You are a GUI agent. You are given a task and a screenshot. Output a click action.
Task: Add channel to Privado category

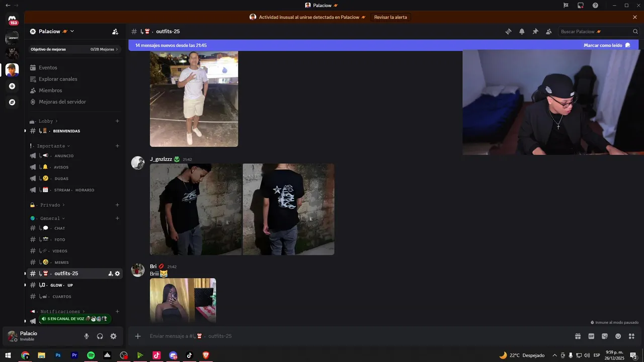[x=117, y=205]
